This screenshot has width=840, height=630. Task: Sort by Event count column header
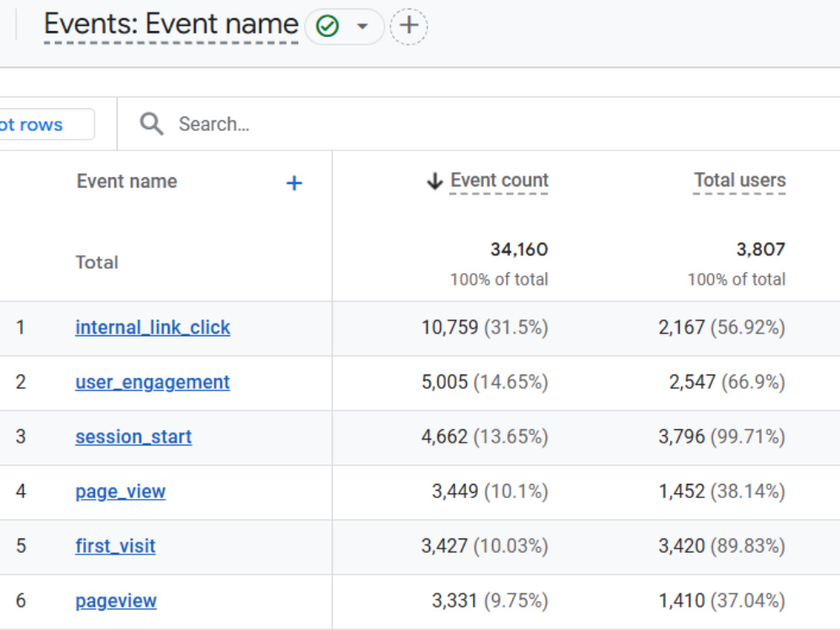499,181
